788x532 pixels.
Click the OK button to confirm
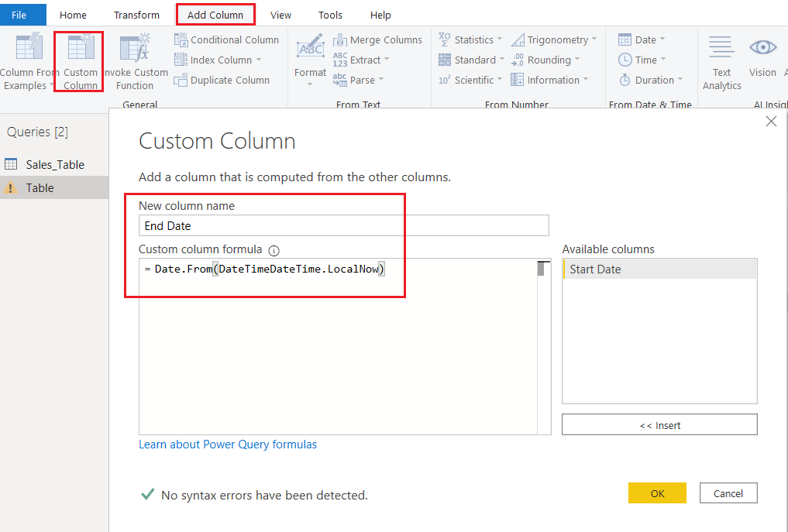click(657, 493)
